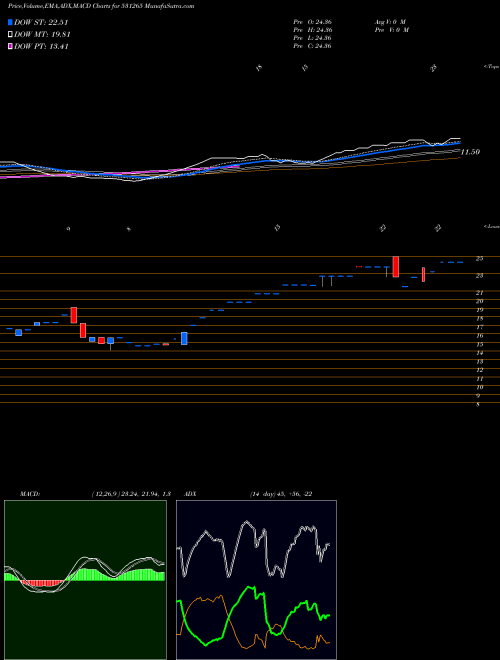Click the 25 price axis label
The height and width of the screenshot is (660, 500).
tap(479, 258)
